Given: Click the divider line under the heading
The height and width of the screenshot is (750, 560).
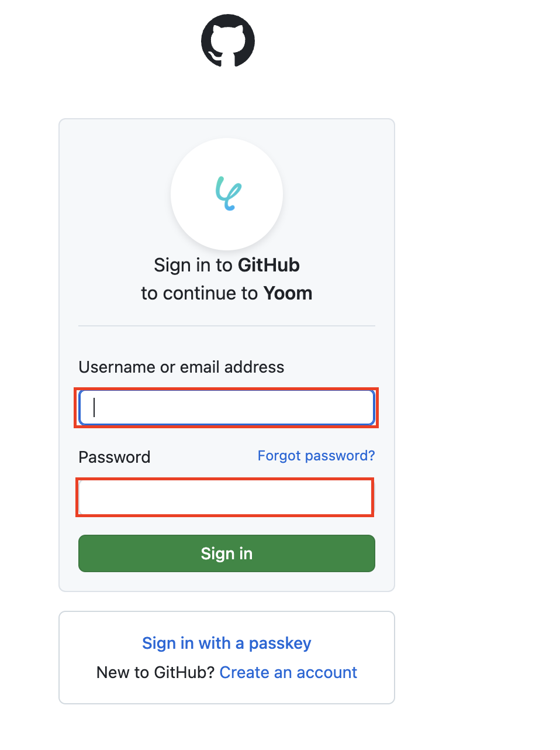Looking at the screenshot, I should click(x=227, y=326).
